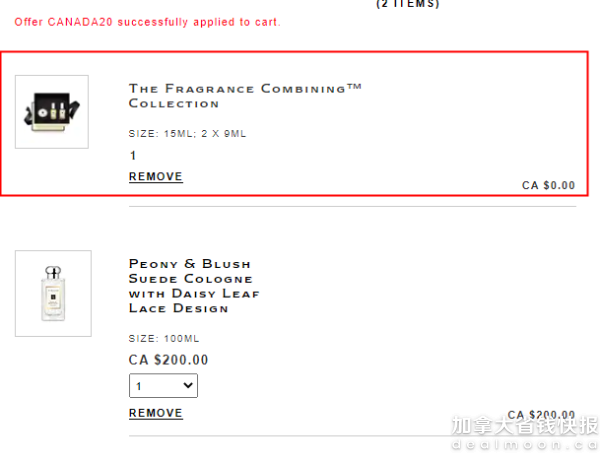
Task: Remove Peony & Blush Suede Cologne from cart
Action: [156, 413]
